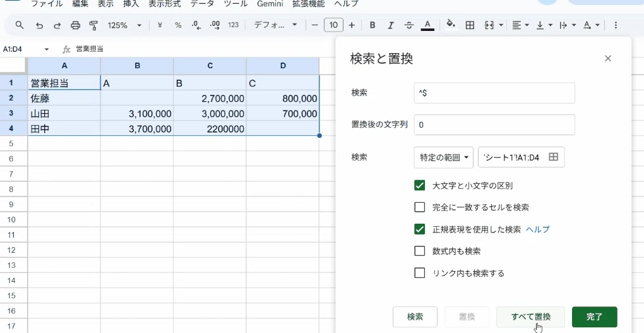
Task: Click the すべて置換 button
Action: [x=530, y=317]
